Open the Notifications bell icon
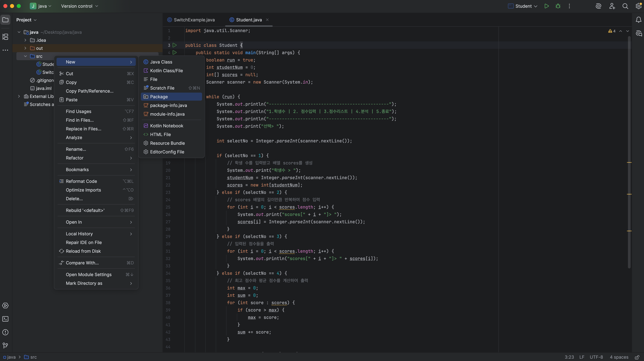The height and width of the screenshot is (361, 644). click(638, 20)
